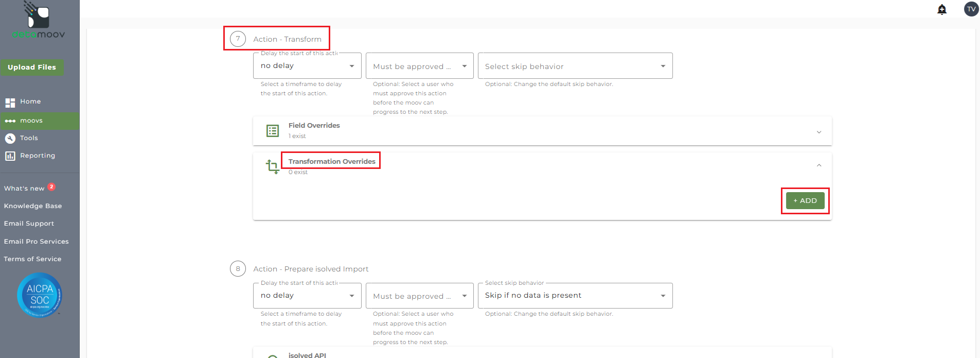Screen dimensions: 980x358
Task: Open delay dropdown for Action Transform
Action: coord(307,66)
